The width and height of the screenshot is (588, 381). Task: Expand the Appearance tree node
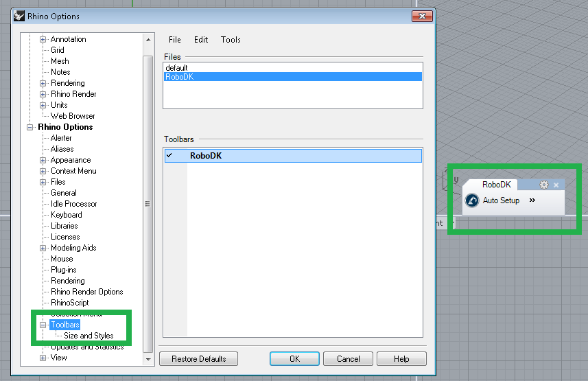pos(43,160)
